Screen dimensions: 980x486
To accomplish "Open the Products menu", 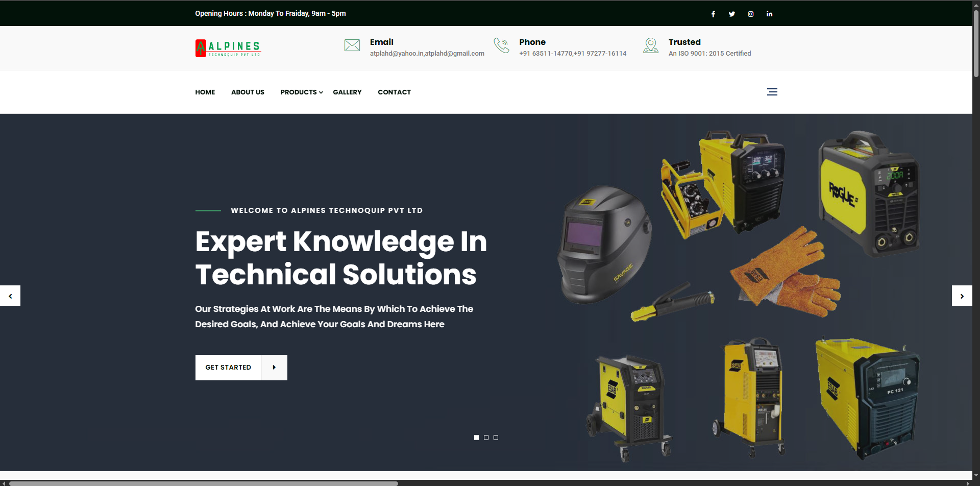I will click(x=299, y=92).
